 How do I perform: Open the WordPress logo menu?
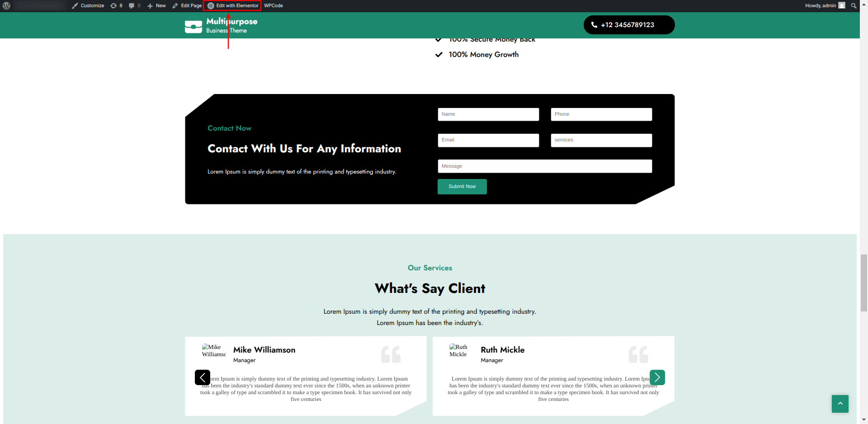point(6,5)
